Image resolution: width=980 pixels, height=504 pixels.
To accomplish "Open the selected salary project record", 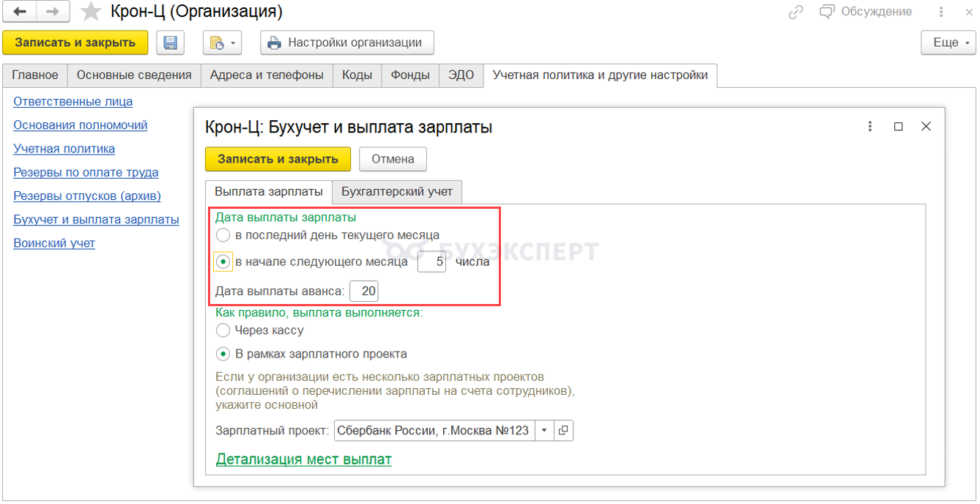I will (563, 431).
